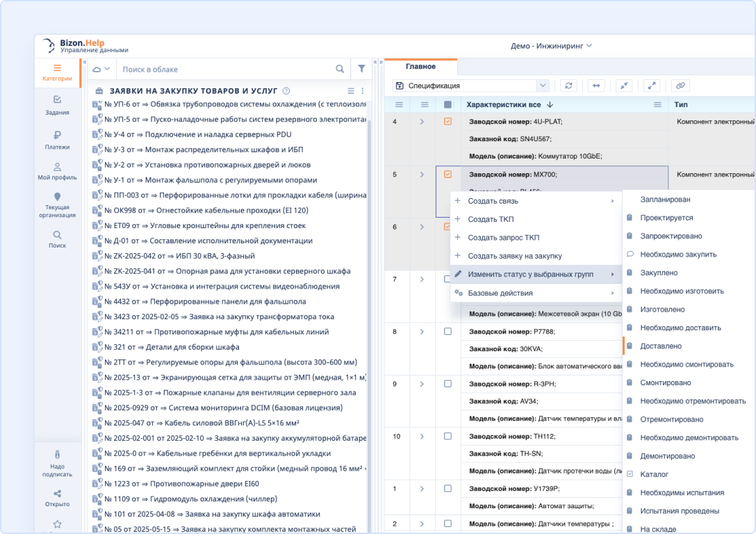Toggle the select-all checkbox in table header
Image resolution: width=756 pixels, height=534 pixels.
[x=447, y=104]
